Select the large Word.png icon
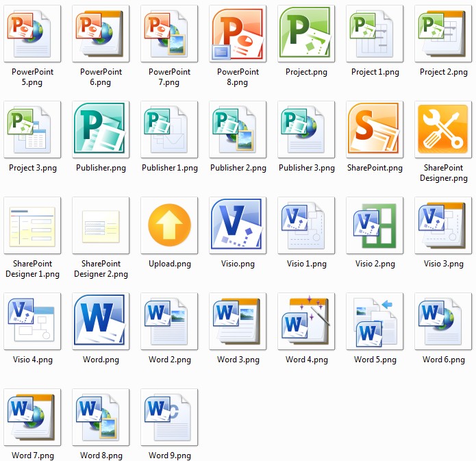 [101, 321]
